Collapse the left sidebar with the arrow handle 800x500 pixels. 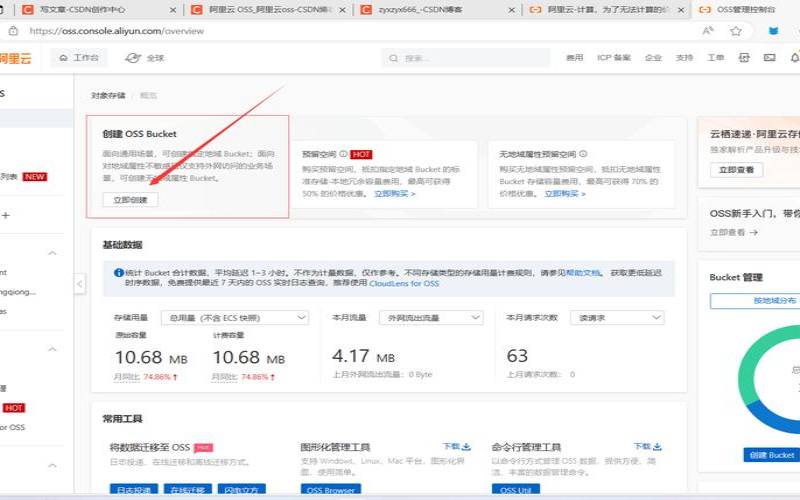[x=80, y=284]
